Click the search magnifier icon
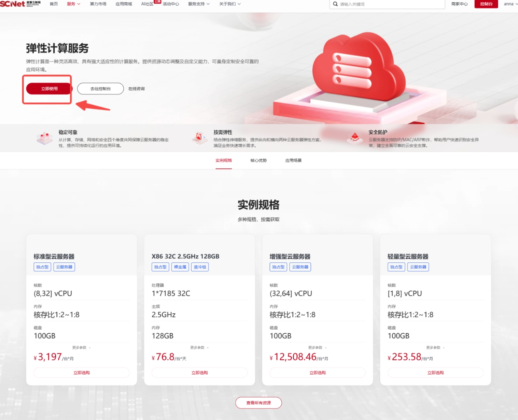518x420 pixels. 335,4
